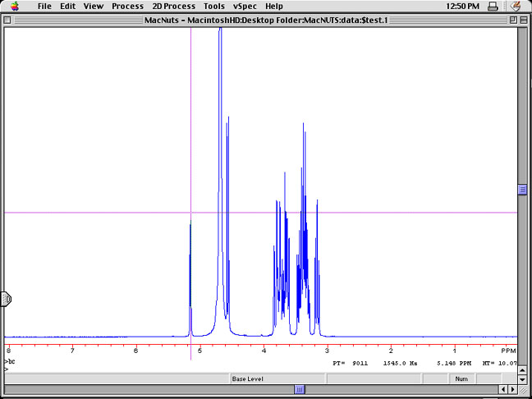532x399 pixels.
Task: Open the Tools menu
Action: tap(214, 6)
